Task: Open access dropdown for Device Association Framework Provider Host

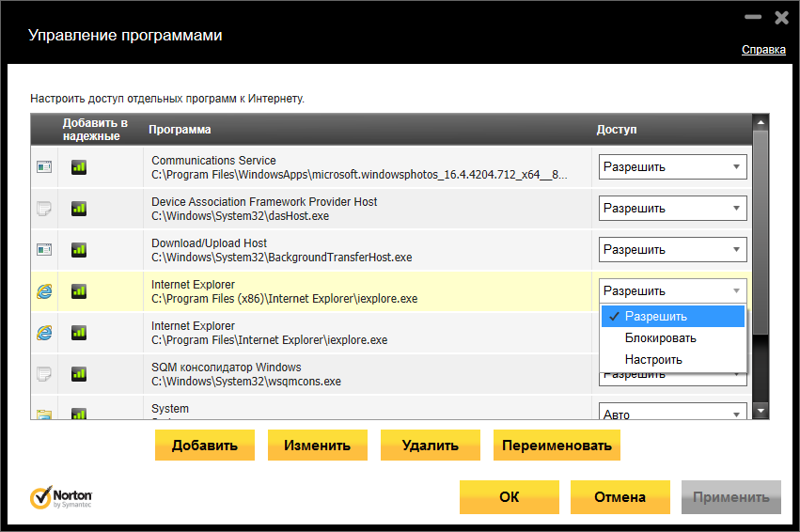Action: (x=672, y=208)
